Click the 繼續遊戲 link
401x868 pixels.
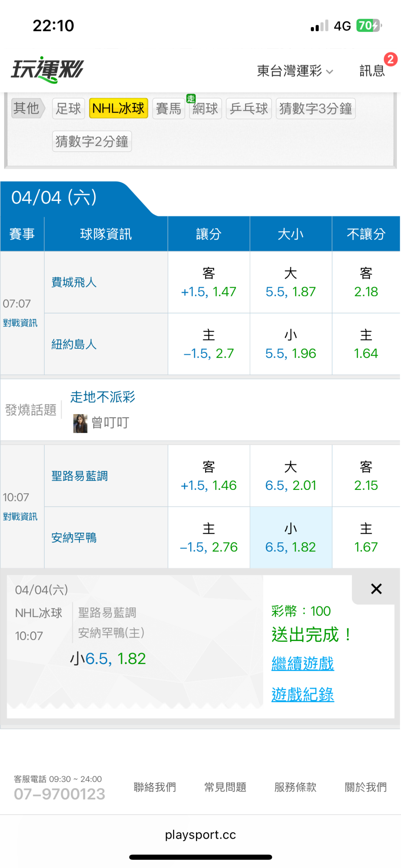click(x=303, y=663)
